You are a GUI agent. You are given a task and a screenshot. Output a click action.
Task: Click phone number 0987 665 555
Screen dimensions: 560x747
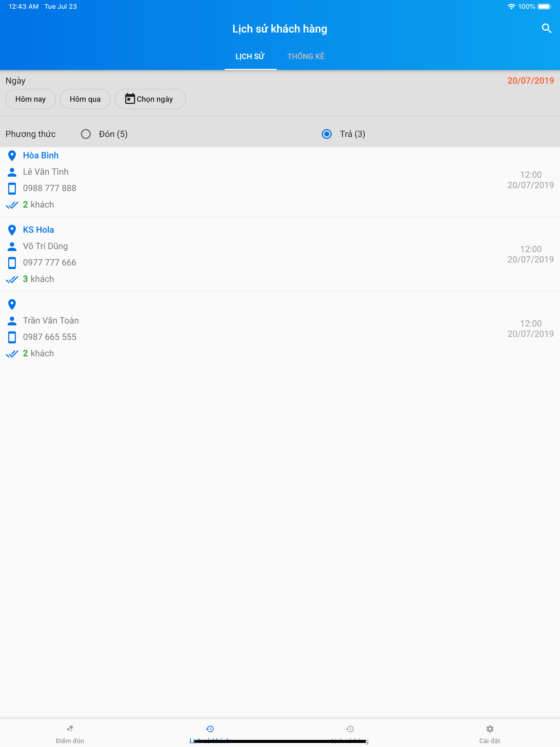50,337
